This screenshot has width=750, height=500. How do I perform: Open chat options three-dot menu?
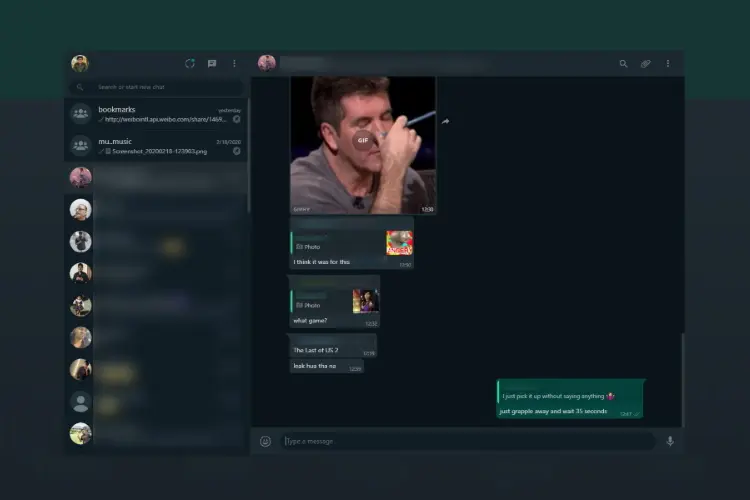tap(668, 63)
